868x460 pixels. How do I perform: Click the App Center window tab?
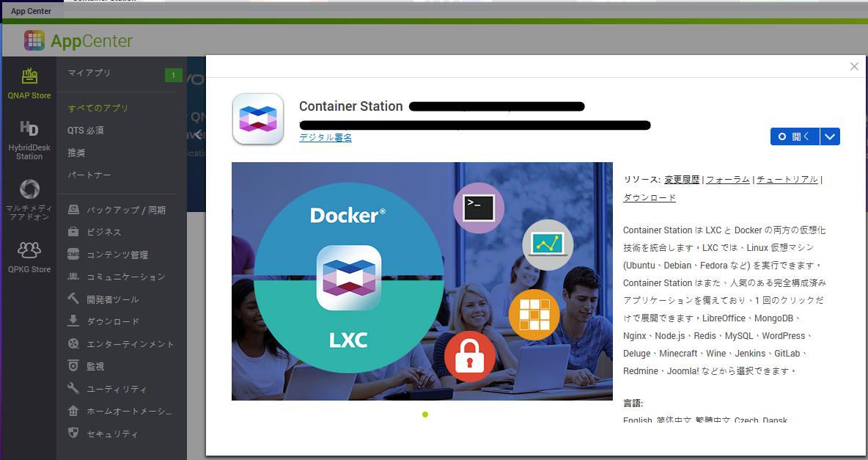tap(32, 11)
